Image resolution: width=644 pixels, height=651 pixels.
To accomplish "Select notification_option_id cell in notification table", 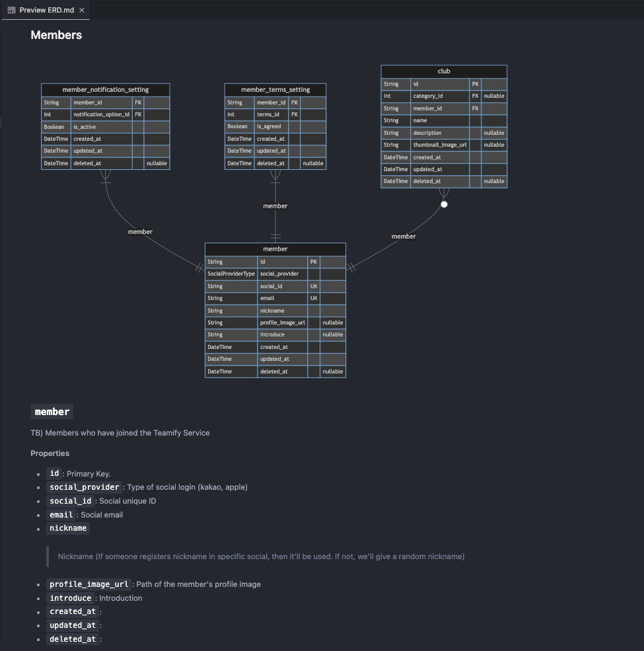I will [101, 114].
